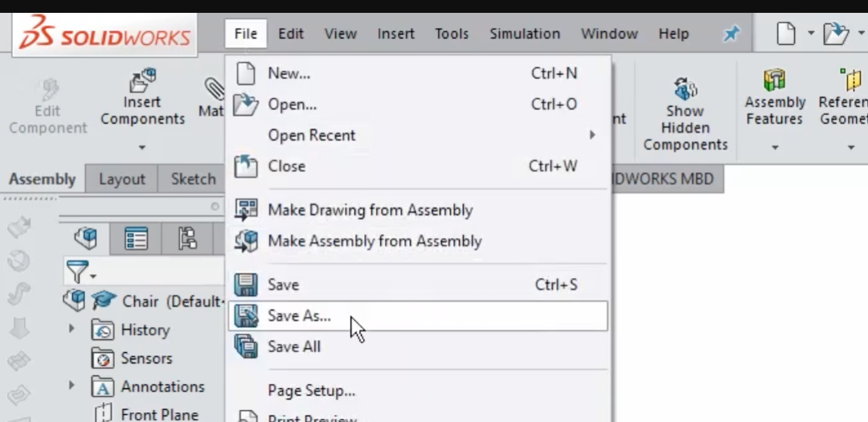This screenshot has height=422, width=868.
Task: Click the Insert Components toolbar icon
Action: 143,80
